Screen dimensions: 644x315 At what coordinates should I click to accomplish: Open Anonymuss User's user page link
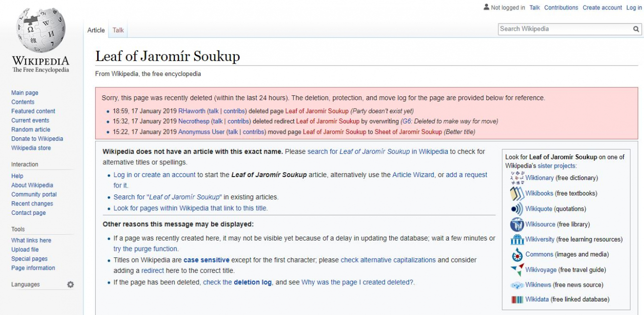[202, 132]
